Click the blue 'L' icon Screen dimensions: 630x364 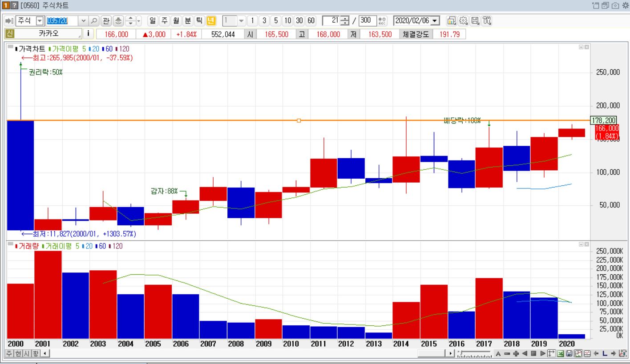click(x=605, y=354)
